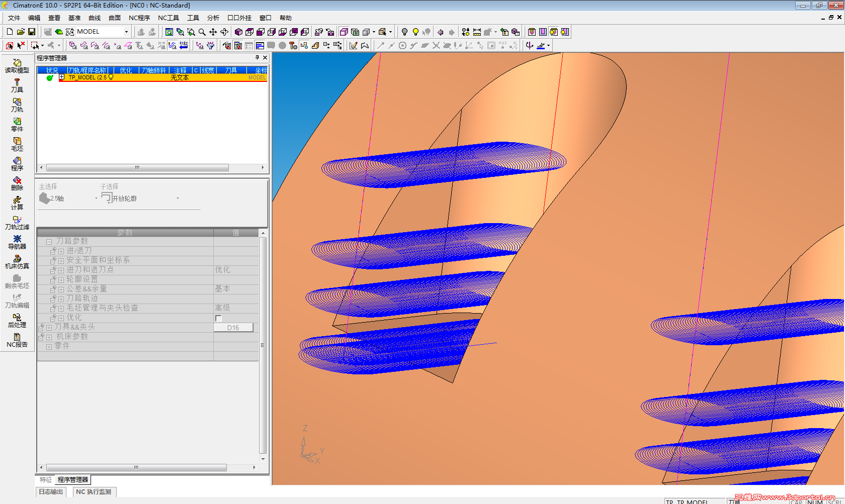Open the 开放轮廓 sub-selection dropdown
The image size is (845, 504).
[178, 198]
